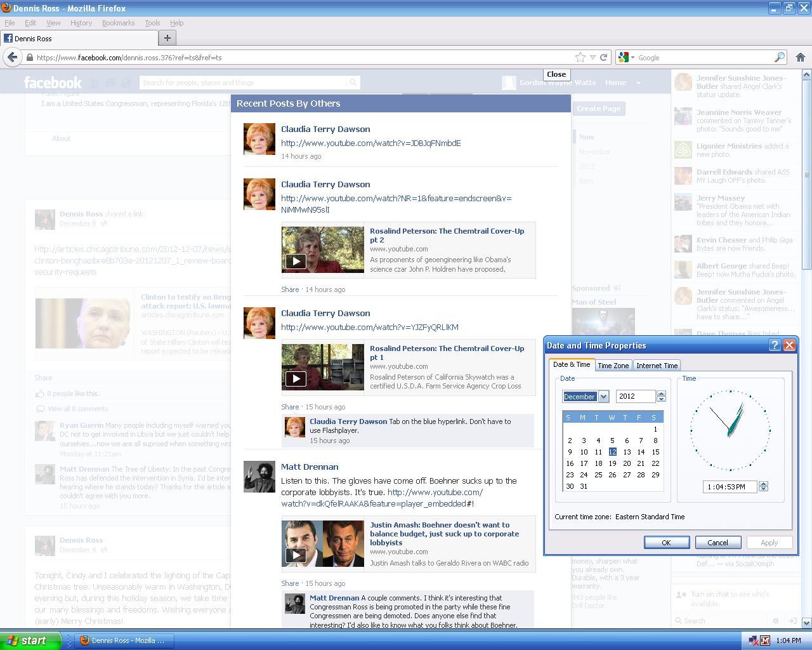
Task: Expand the month dropdown showing December
Action: (603, 397)
